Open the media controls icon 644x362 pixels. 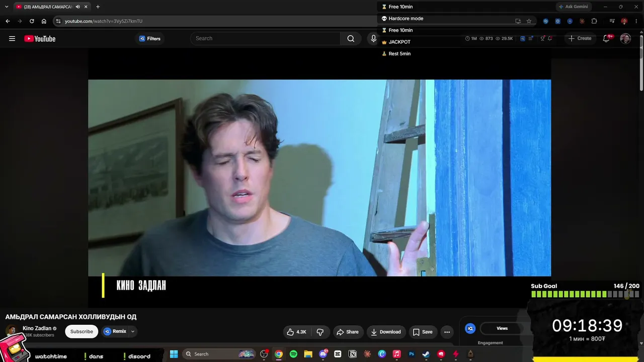[x=612, y=21]
